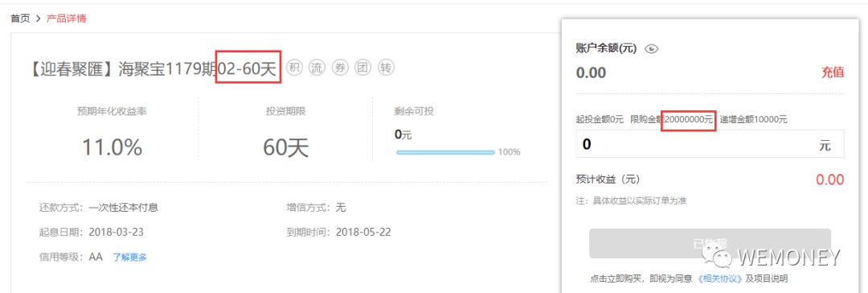This screenshot has height=293, width=868.
Task: Click the 到期时间 2018-05-22 value
Action: tap(363, 232)
